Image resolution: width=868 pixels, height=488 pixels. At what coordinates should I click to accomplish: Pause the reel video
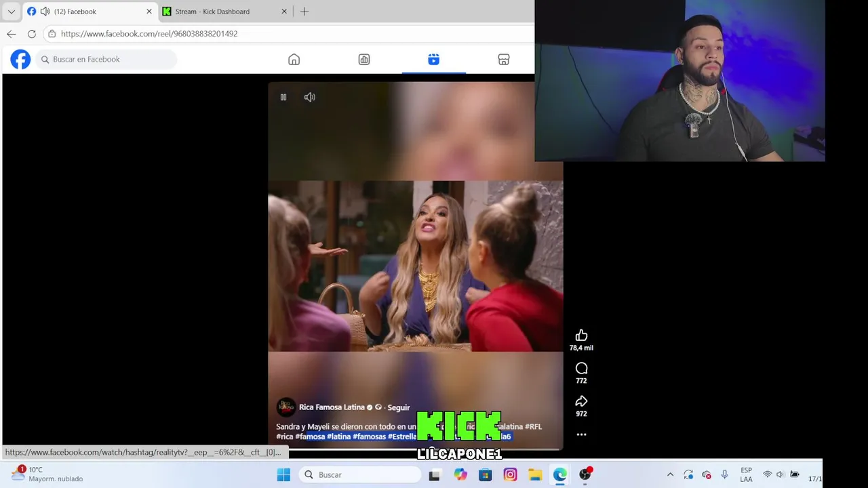[x=283, y=97]
